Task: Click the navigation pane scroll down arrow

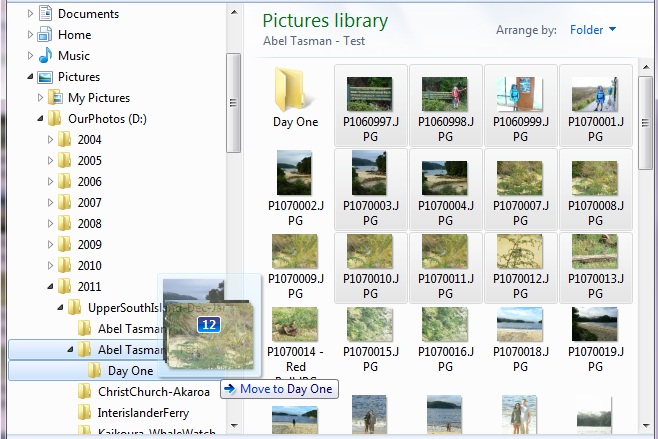Action: (x=234, y=425)
